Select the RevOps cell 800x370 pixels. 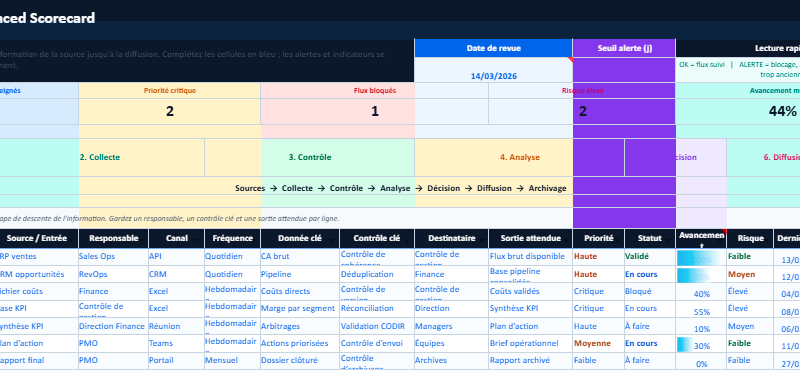pos(113,274)
